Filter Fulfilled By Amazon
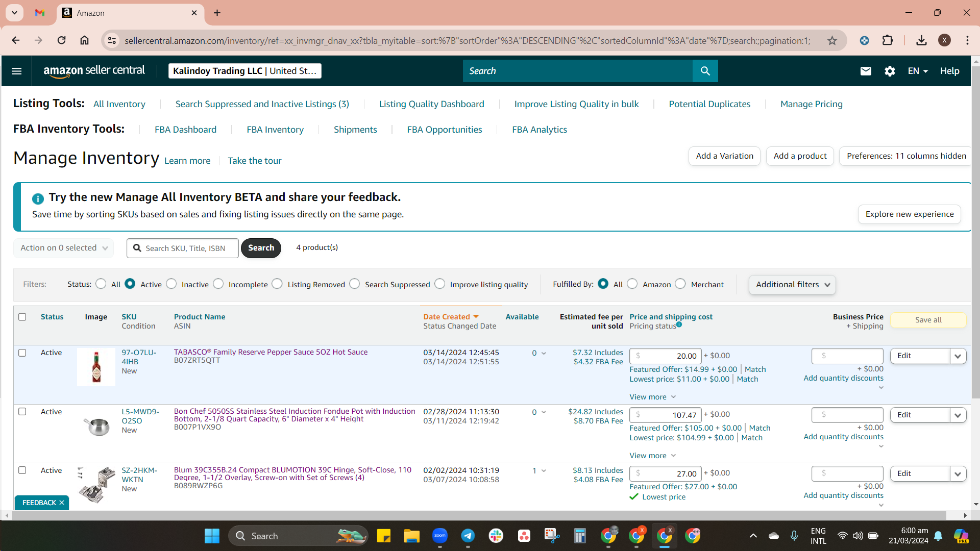 tap(632, 284)
